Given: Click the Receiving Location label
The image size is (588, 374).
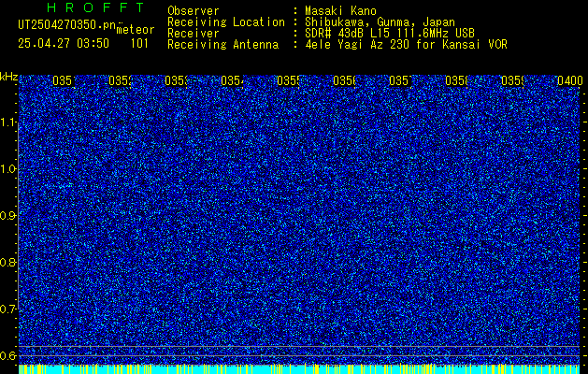Looking at the screenshot, I should coord(226,22).
